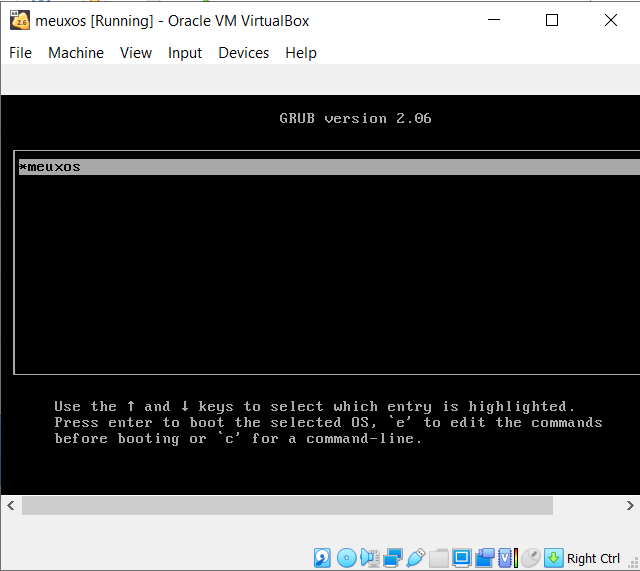Screen dimensions: 640x571
Task: Click the window resize grip in status bar
Action: pos(633,563)
